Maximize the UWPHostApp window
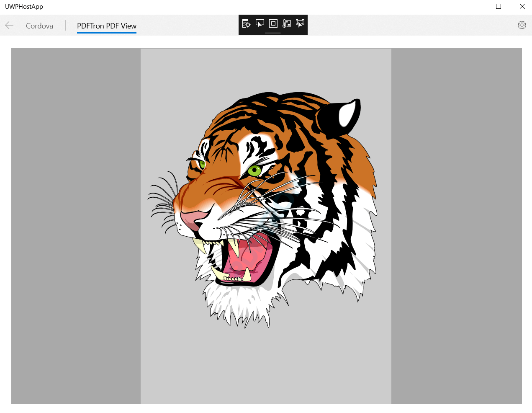 coord(499,6)
